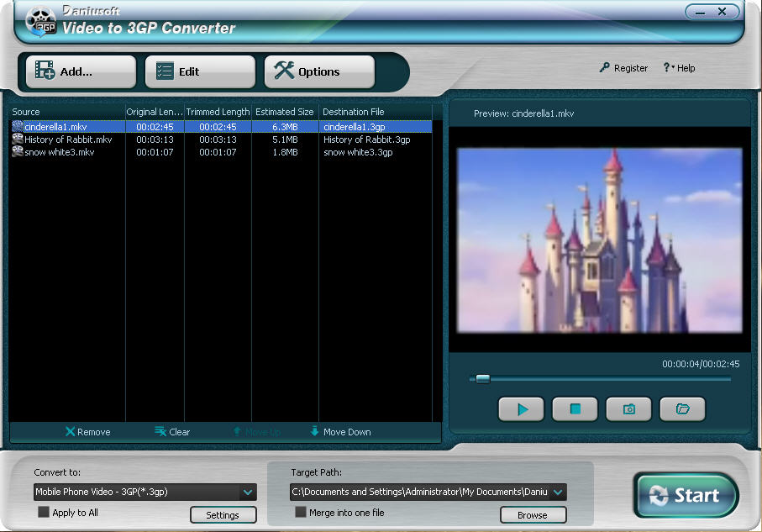Click the Register key link
This screenshot has height=532, width=762.
pos(623,68)
